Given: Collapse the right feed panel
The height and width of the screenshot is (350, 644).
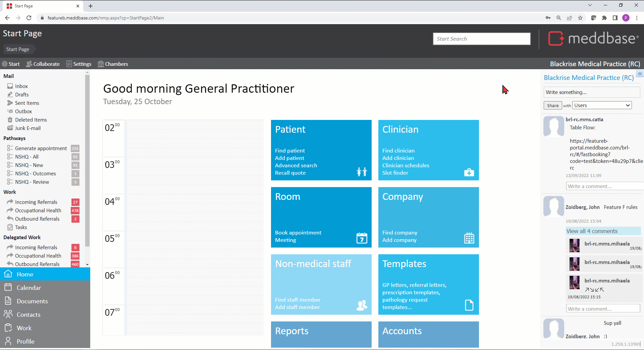Looking at the screenshot, I should point(640,74).
